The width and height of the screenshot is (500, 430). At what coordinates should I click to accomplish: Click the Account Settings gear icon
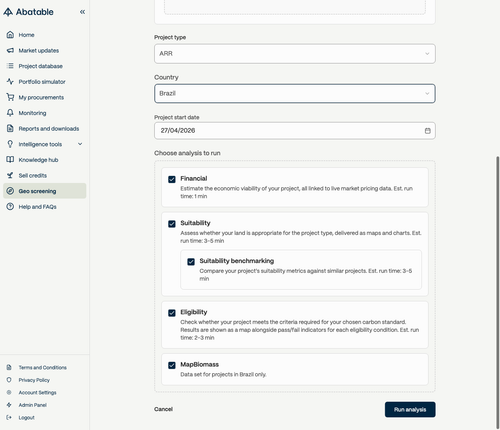point(9,392)
